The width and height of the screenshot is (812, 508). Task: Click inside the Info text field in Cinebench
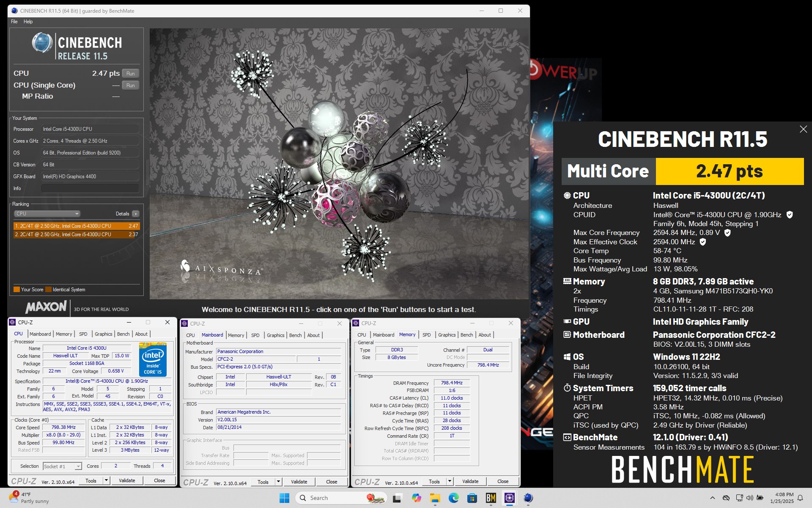90,188
